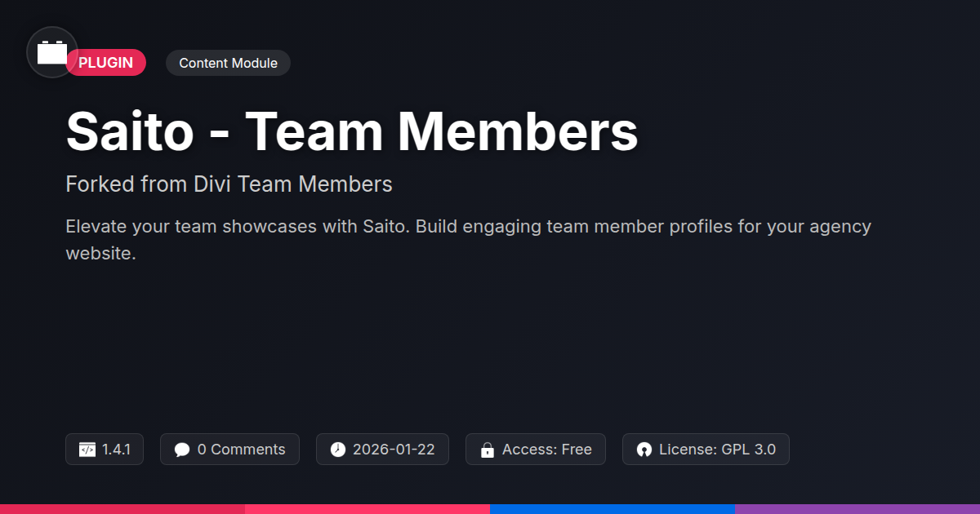This screenshot has height=514, width=980.
Task: Click the crimson segment of the bottom color bar
Action: [122, 509]
